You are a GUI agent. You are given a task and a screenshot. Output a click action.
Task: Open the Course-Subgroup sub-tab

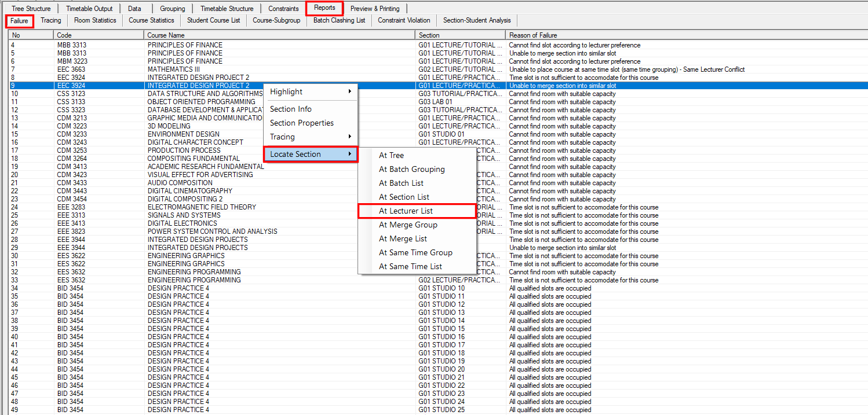coord(276,20)
